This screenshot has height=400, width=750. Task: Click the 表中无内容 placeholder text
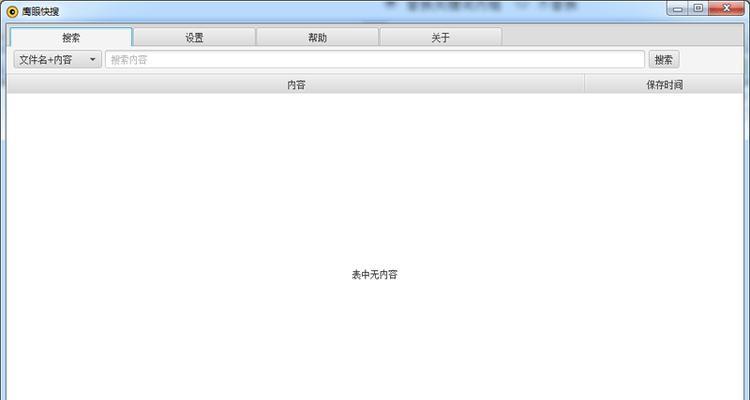(375, 275)
